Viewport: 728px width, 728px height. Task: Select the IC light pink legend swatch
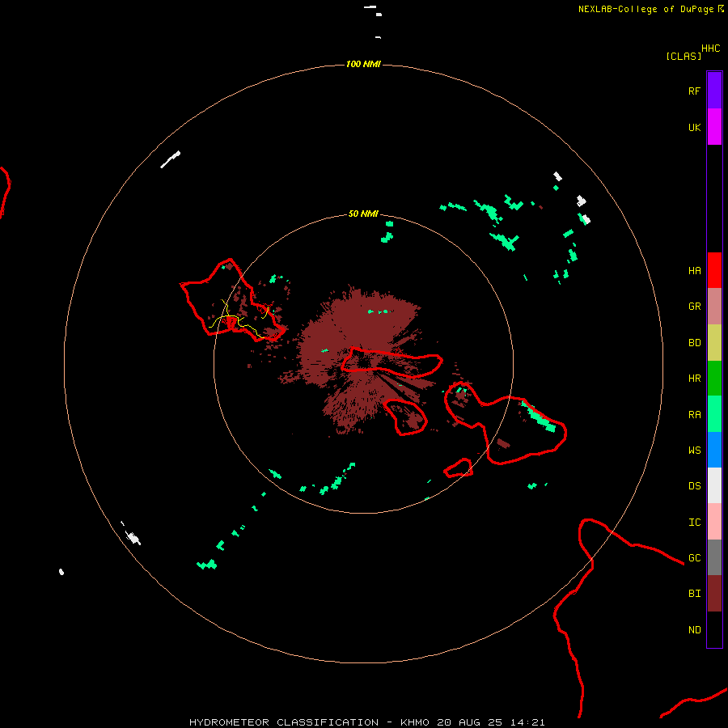714,522
